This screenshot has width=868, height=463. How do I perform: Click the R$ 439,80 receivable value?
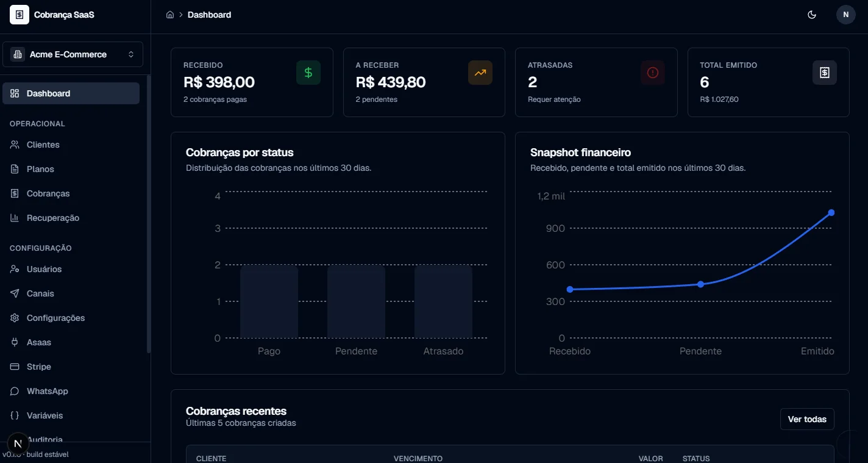pyautogui.click(x=391, y=82)
